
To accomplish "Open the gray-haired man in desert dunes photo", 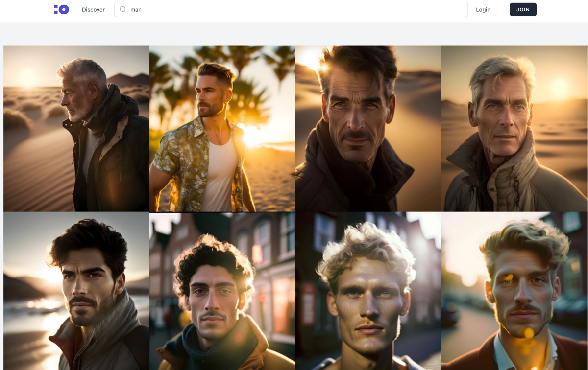I will coord(76,128).
